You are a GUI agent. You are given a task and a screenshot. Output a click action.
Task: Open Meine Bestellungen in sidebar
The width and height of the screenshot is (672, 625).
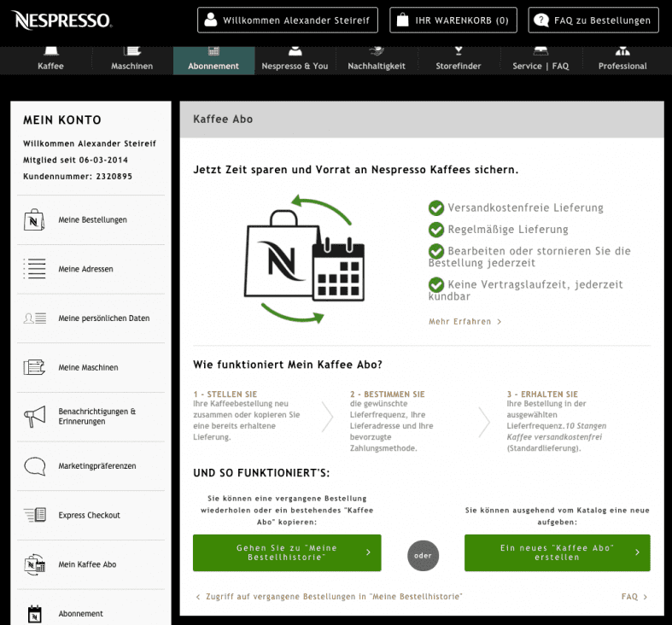(x=91, y=220)
